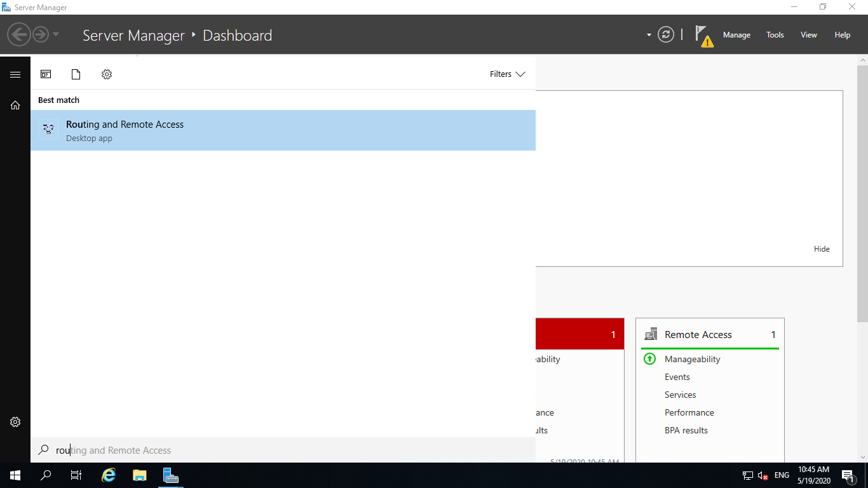Open the notifications flag with warning
868x488 pixels.
pos(703,36)
